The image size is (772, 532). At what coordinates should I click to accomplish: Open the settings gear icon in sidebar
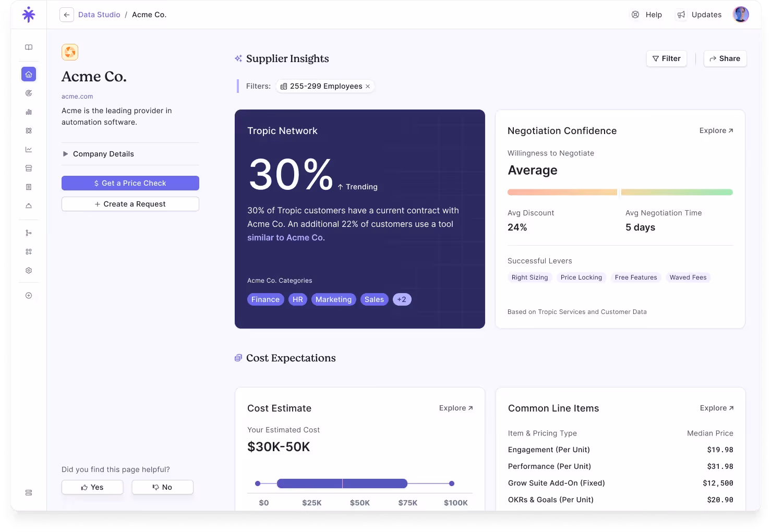pyautogui.click(x=29, y=271)
